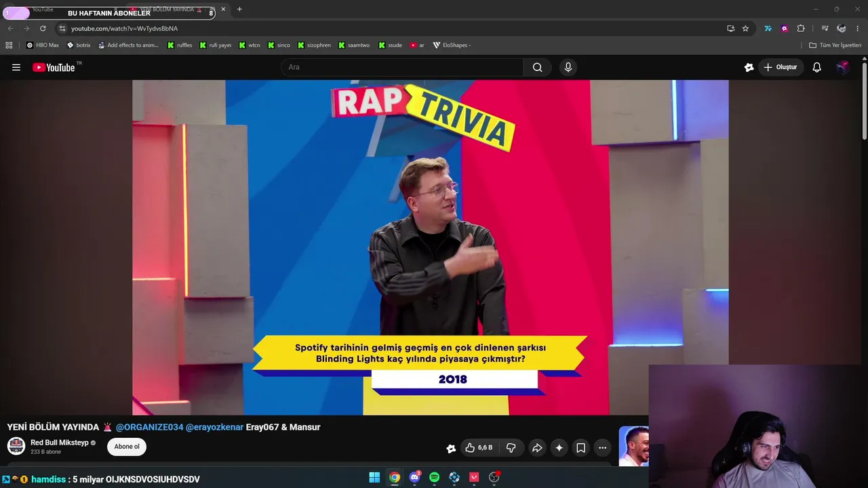Open the sinco bookmark
This screenshot has width=868, height=488.
pos(279,45)
